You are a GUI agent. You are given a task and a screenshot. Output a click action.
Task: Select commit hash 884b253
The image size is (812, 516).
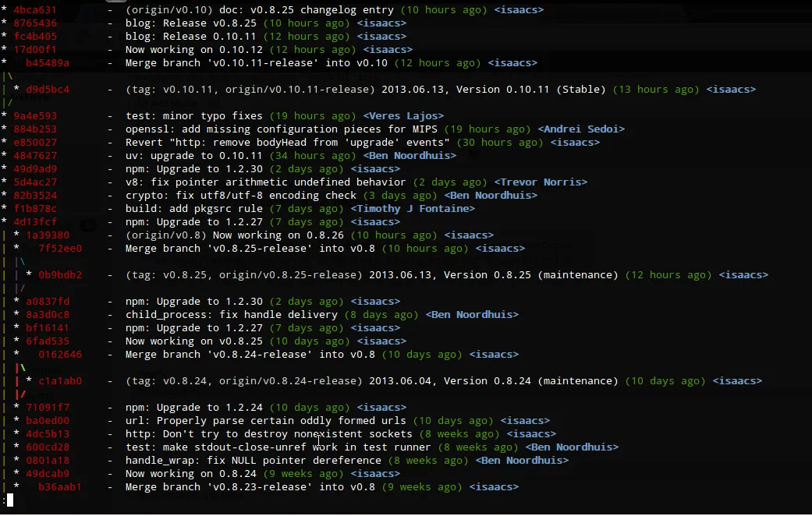click(x=35, y=129)
